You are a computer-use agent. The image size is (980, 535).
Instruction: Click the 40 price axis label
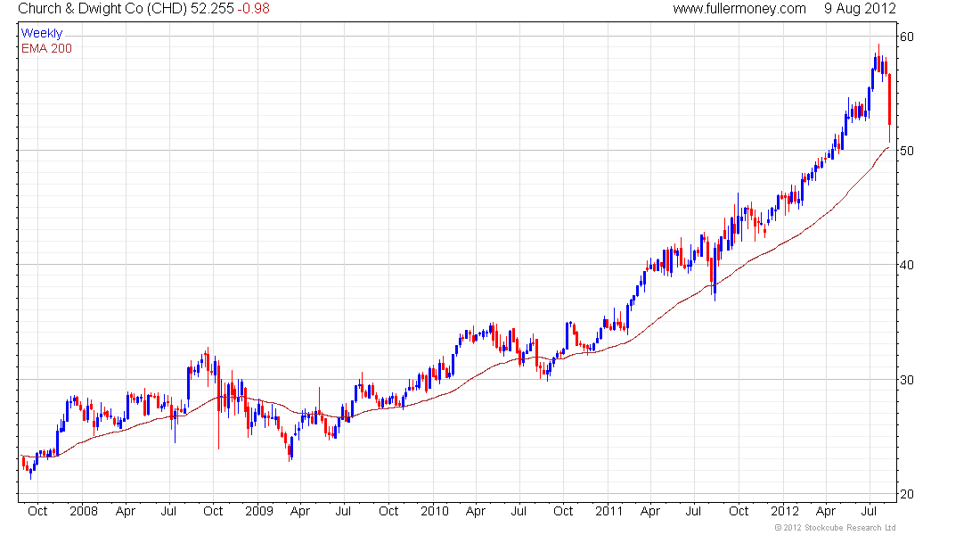pyautogui.click(x=906, y=266)
